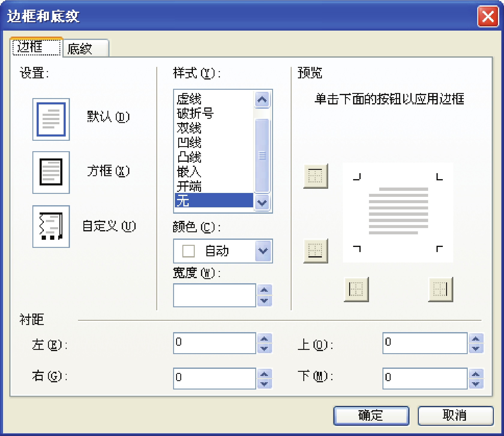Image resolution: width=504 pixels, height=436 pixels.
Task: Choose 双线 in the style list
Action: pyautogui.click(x=214, y=128)
